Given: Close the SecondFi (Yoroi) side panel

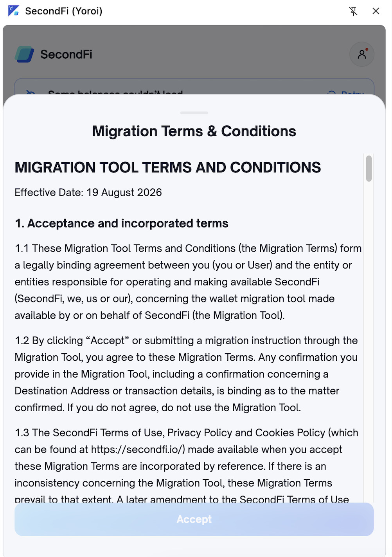Looking at the screenshot, I should point(376,11).
